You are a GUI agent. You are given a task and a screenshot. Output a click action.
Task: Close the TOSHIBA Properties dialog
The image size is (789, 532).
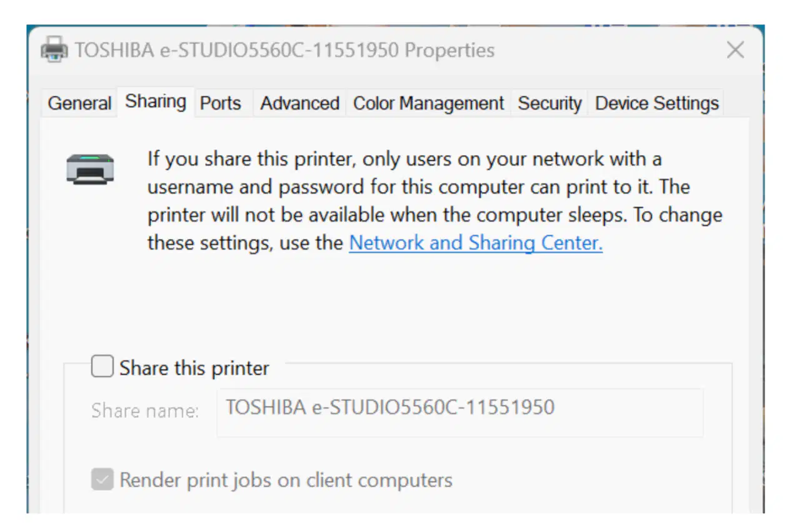(x=735, y=50)
